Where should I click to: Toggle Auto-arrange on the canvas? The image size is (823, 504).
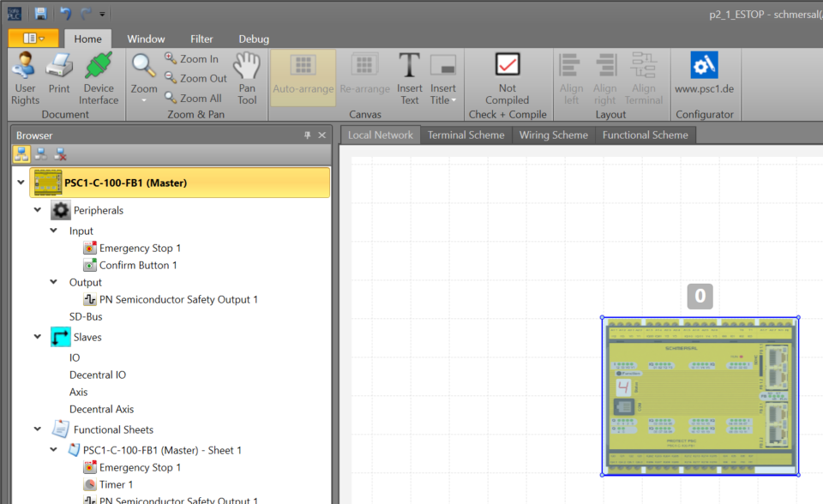(303, 78)
